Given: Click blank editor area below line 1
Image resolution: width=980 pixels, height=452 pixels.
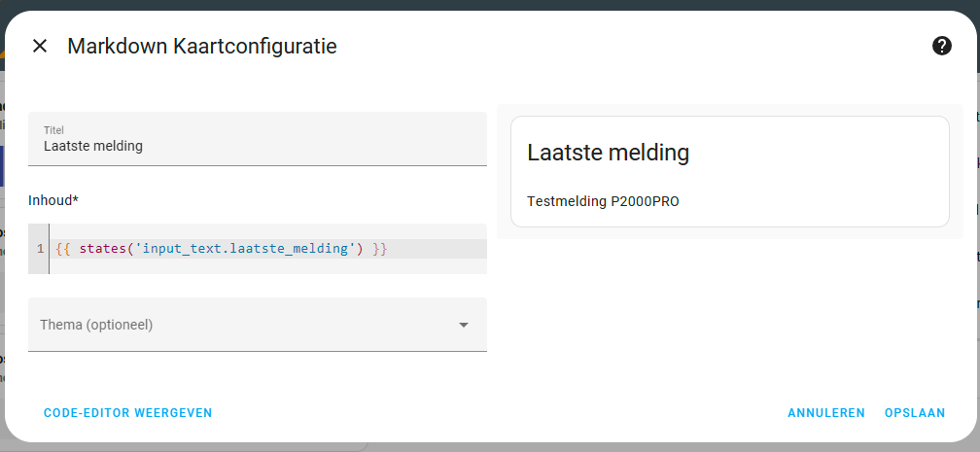Looking at the screenshot, I should point(267,266).
